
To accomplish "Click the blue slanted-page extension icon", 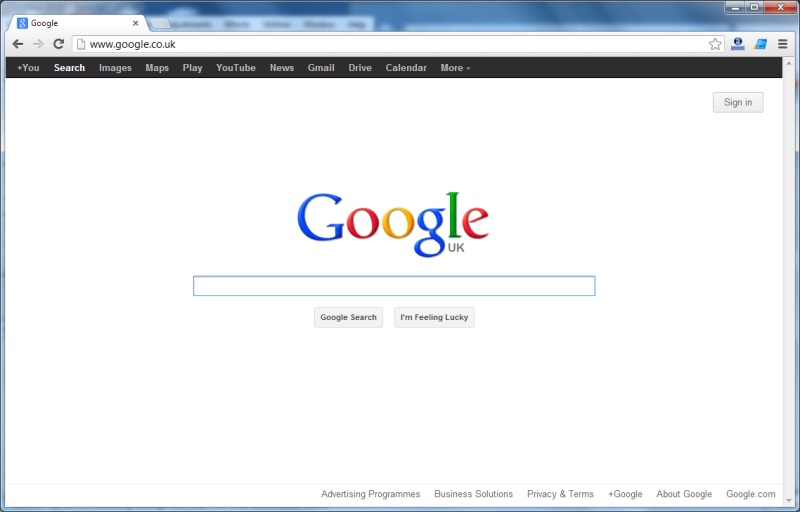I will pos(760,44).
